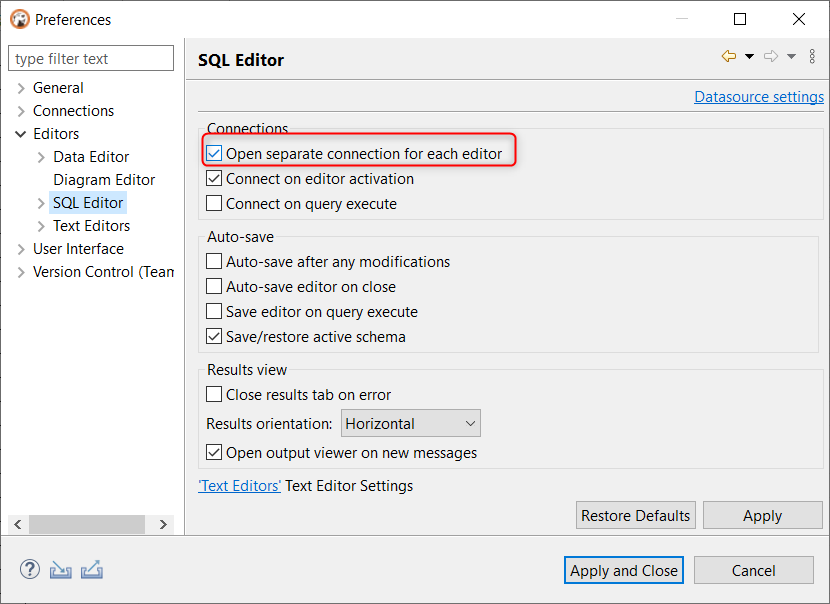830x604 pixels.
Task: Click the Cancel button
Action: click(x=754, y=570)
